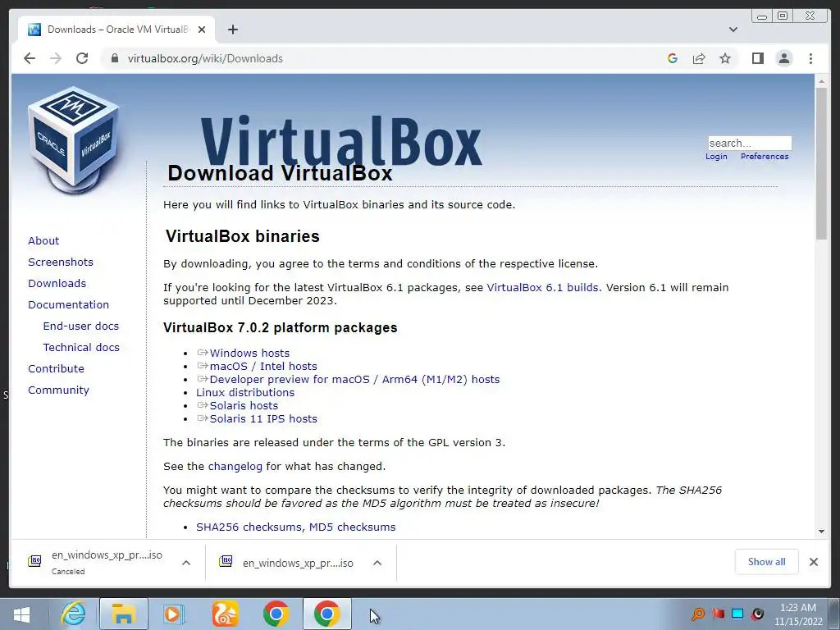Close the Downloads – Oracle VM VirtualBox tab

coord(202,30)
